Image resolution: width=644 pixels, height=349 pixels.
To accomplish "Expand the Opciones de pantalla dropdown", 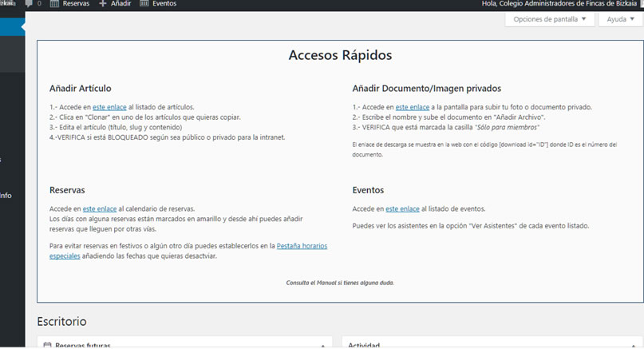I will click(x=550, y=19).
